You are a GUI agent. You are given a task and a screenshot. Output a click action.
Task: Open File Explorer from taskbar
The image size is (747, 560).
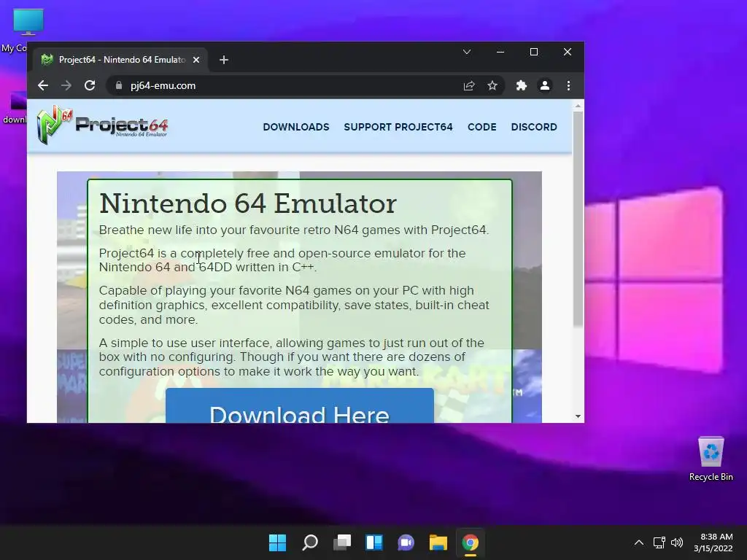pyautogui.click(x=438, y=542)
